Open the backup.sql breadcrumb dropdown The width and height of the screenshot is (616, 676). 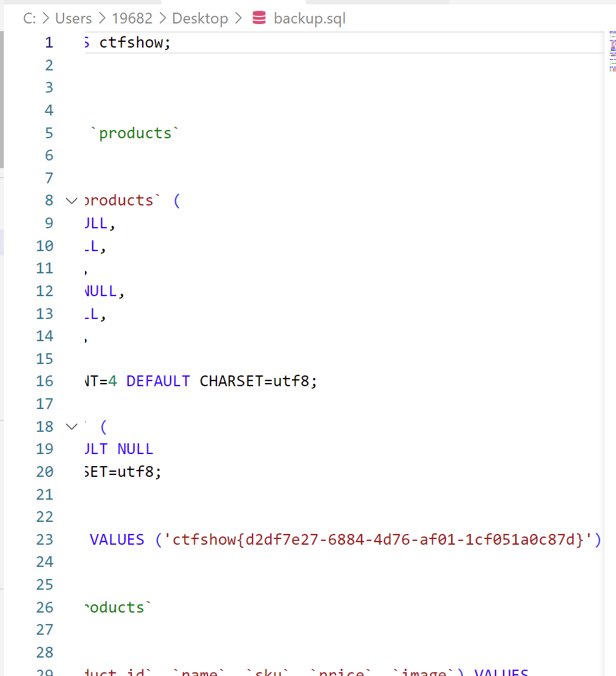point(310,18)
